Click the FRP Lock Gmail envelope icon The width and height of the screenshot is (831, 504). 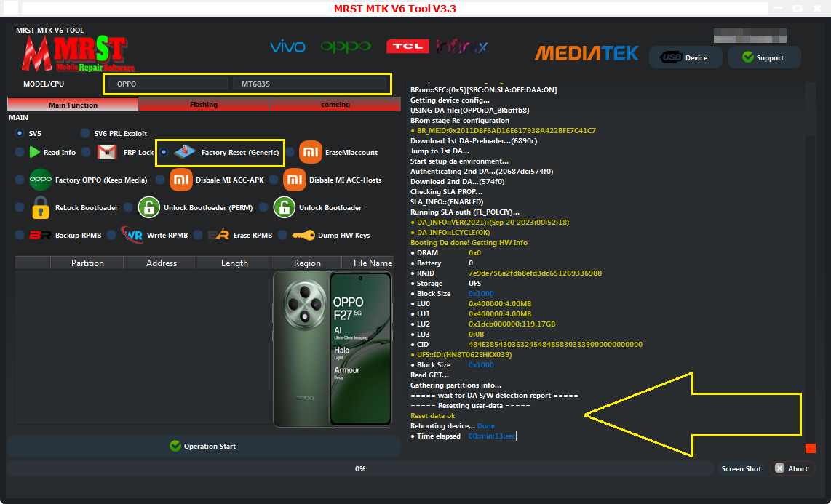pos(108,153)
